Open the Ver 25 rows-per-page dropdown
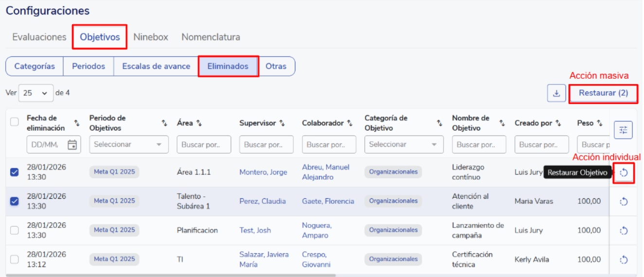This screenshot has width=644, height=277. [x=36, y=93]
